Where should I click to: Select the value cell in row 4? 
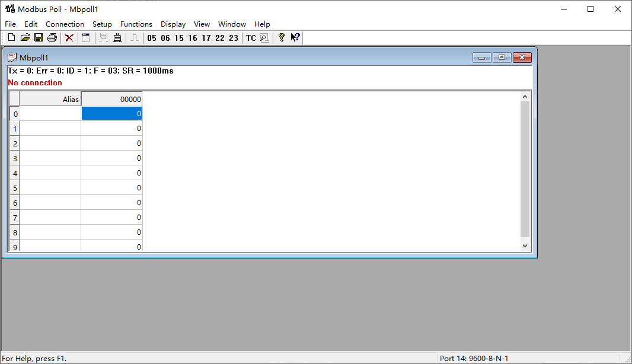111,173
